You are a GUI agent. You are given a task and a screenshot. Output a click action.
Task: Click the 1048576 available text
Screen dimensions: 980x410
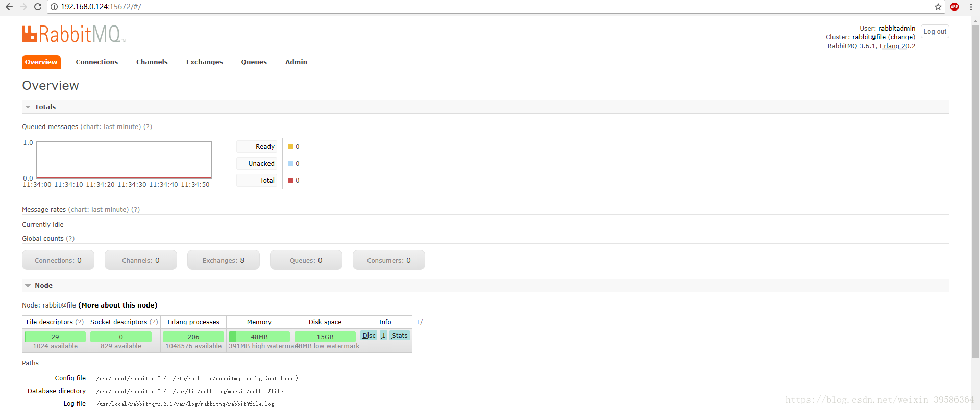(193, 346)
